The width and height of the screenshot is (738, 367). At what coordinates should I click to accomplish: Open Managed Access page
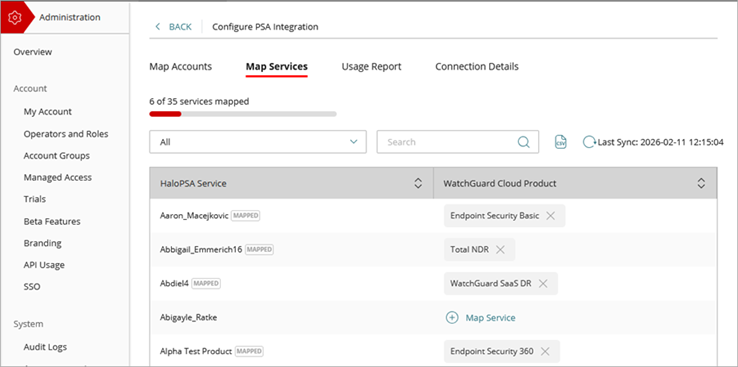(57, 177)
